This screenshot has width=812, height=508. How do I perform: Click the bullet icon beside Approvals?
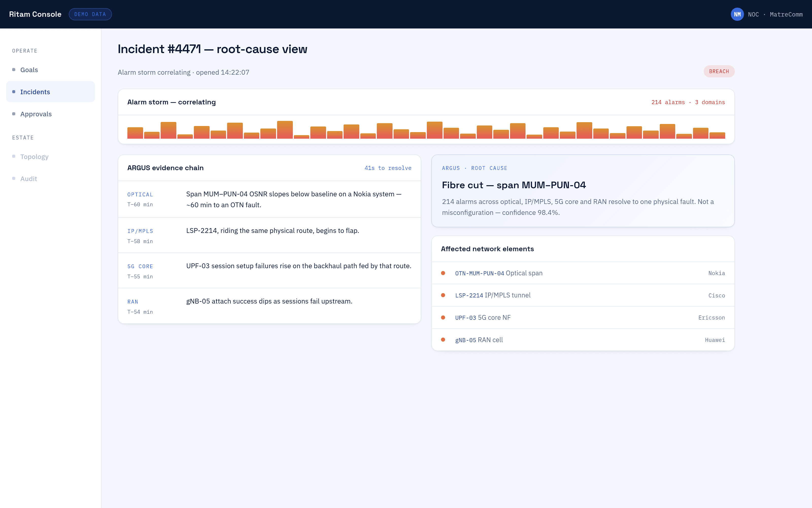[x=14, y=114]
